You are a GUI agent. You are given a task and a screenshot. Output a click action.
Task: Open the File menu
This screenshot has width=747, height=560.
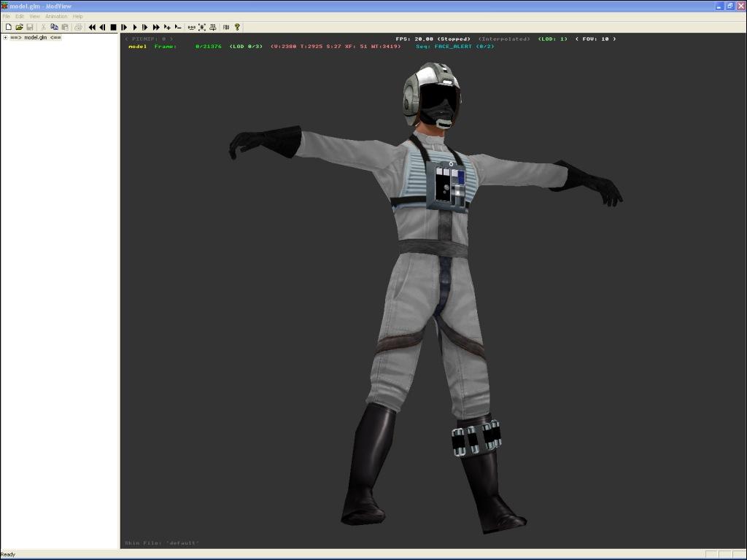pyautogui.click(x=7, y=16)
